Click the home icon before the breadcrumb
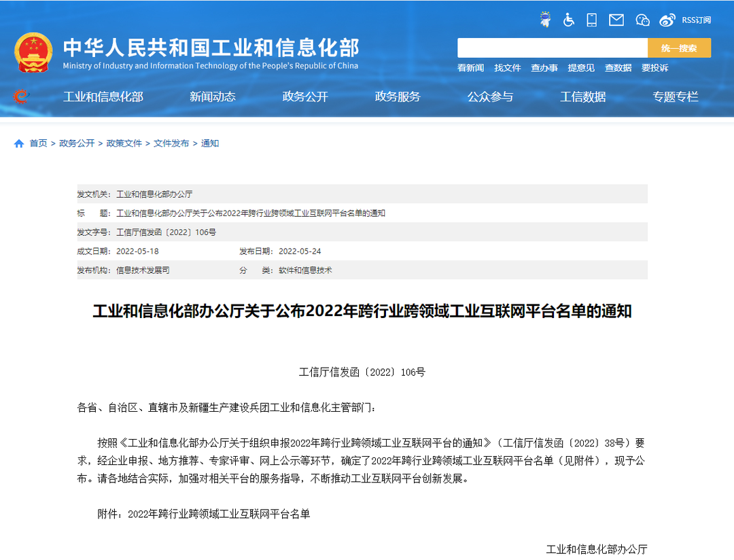This screenshot has height=560, width=734. 18,143
